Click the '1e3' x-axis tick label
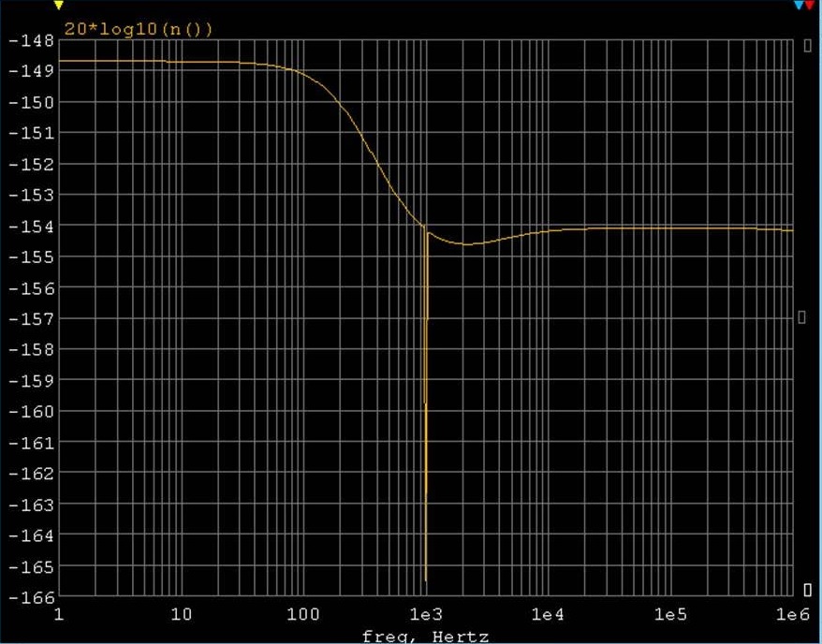Screen dimensions: 822x644 [426, 614]
